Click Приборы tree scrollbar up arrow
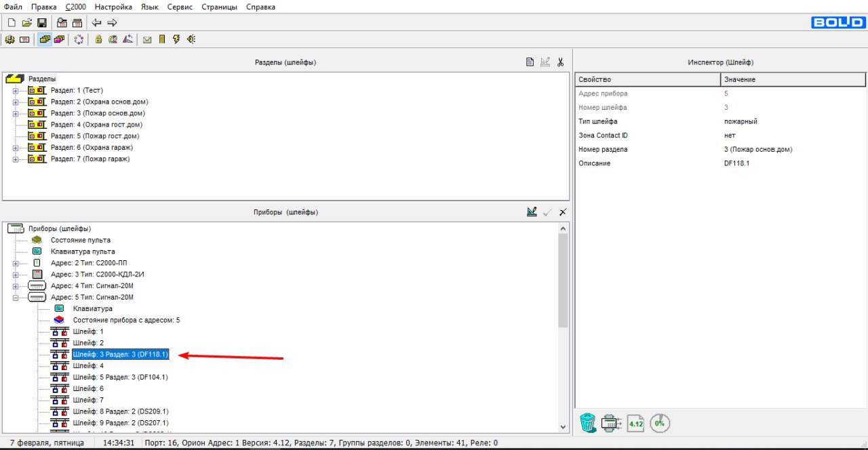 tap(563, 229)
